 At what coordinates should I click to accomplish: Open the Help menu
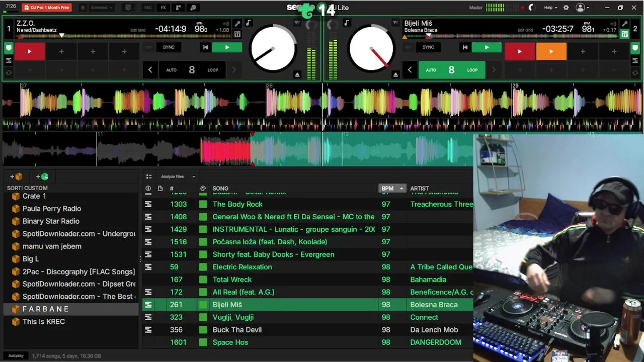click(550, 8)
